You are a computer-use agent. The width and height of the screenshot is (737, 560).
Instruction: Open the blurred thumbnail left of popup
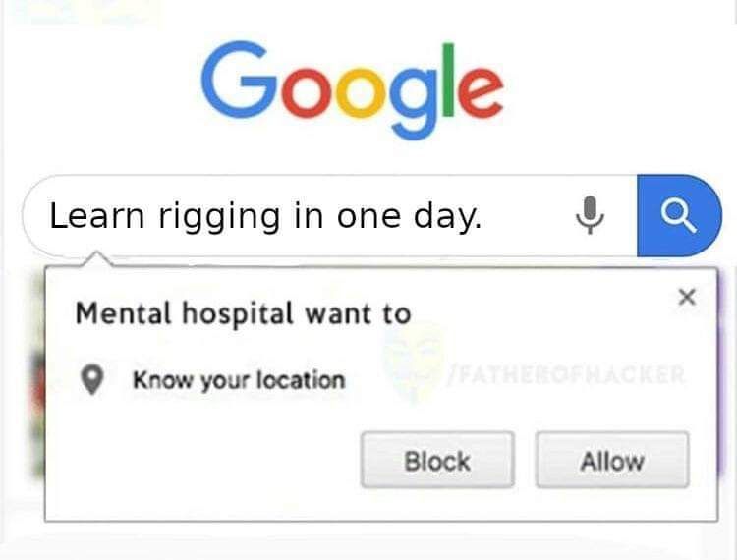tap(38, 376)
